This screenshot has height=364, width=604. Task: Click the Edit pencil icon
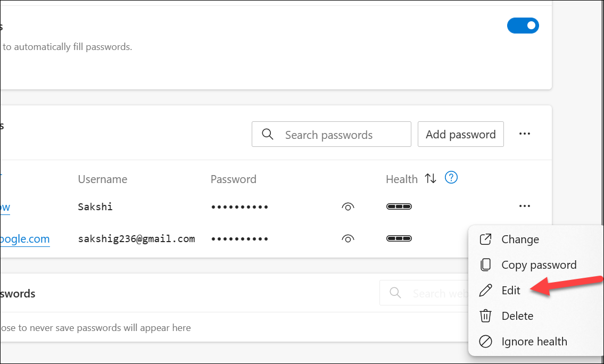(x=485, y=291)
